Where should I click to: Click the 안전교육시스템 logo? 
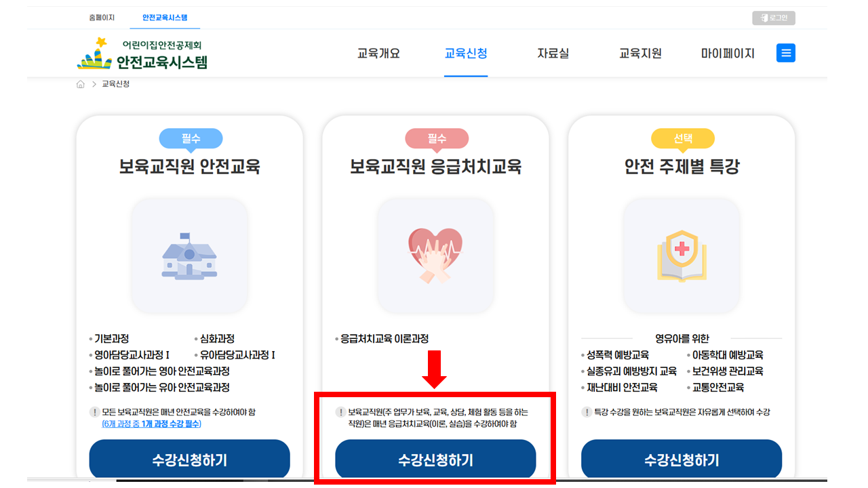(x=142, y=54)
